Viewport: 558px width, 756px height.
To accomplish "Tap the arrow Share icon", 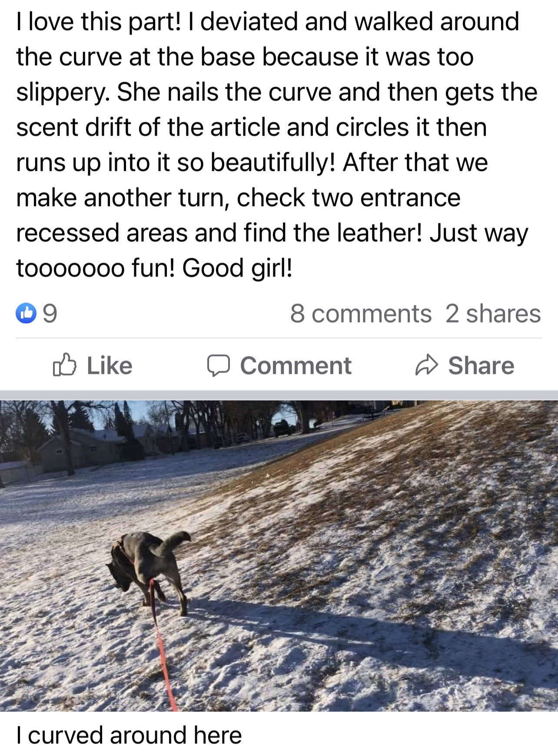I will point(426,366).
